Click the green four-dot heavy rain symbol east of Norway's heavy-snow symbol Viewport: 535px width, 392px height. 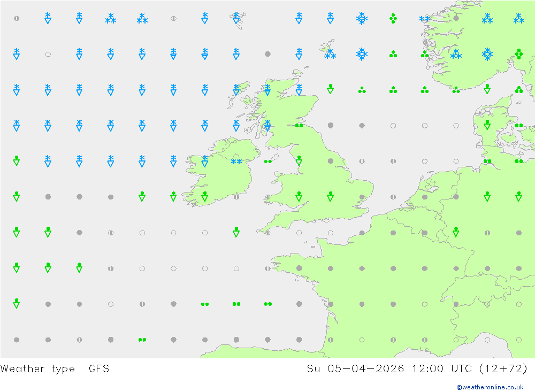(518, 54)
